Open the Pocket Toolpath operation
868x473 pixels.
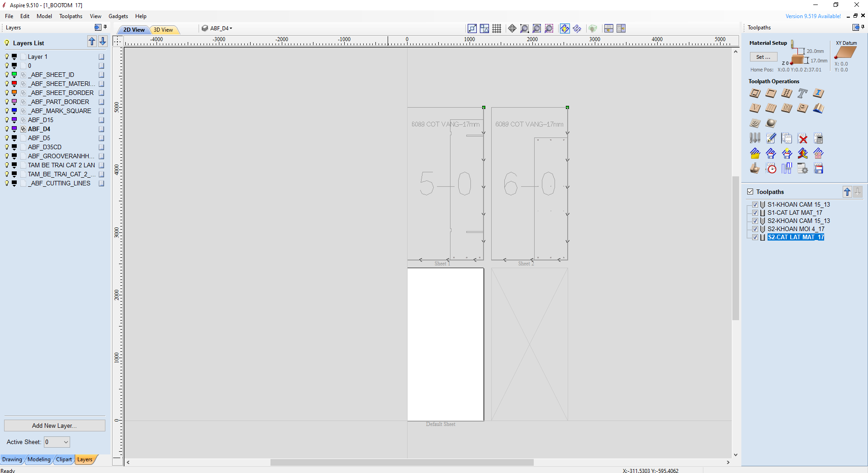tap(771, 94)
